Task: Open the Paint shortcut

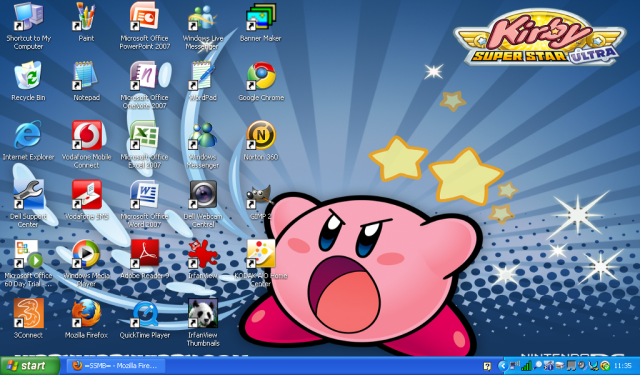Action: (86, 22)
